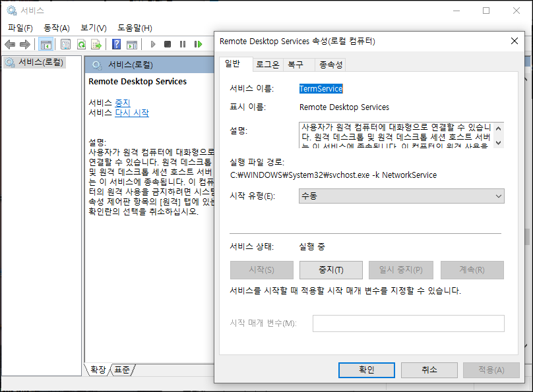Switch to the 종속성 tab
Viewport: 533px width, 392px height.
click(x=330, y=65)
